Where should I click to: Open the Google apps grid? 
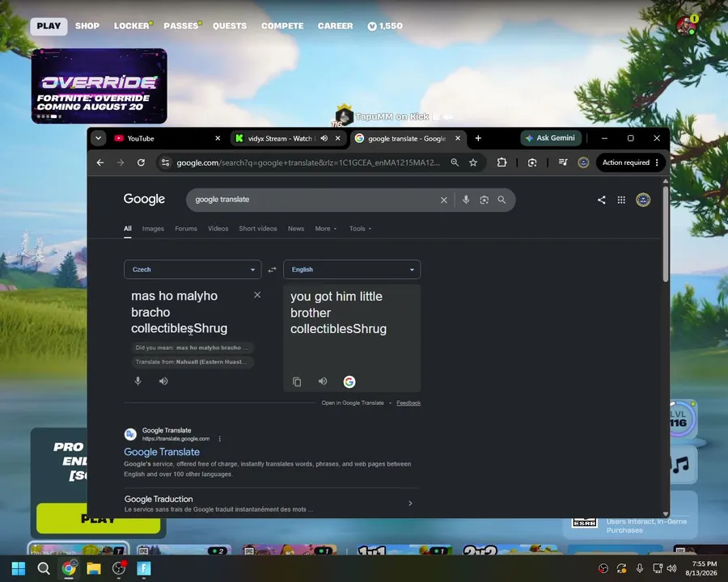coord(621,200)
